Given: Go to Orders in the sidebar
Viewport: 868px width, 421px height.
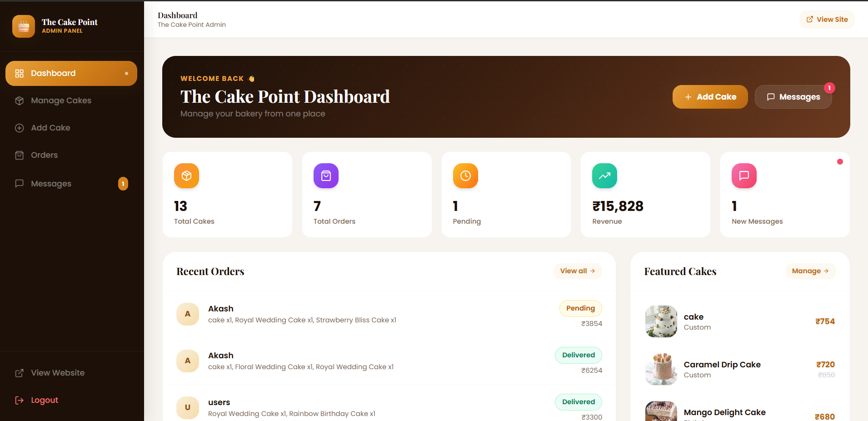Looking at the screenshot, I should click(x=44, y=155).
